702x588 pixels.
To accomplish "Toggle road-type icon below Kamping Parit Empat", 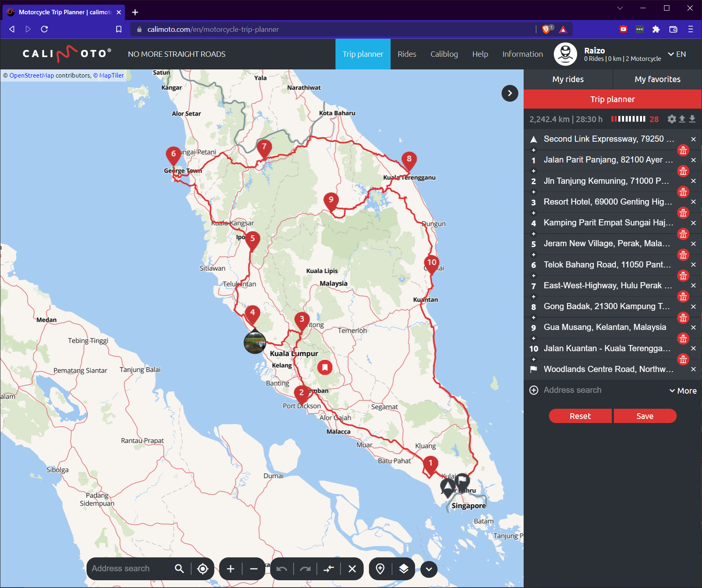I will 683,234.
